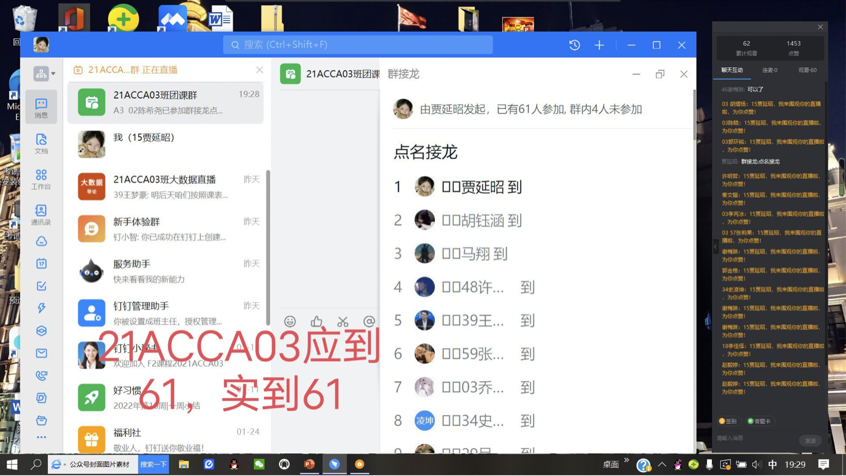Click the emoji smiley icon in chat toolbar

(x=290, y=321)
